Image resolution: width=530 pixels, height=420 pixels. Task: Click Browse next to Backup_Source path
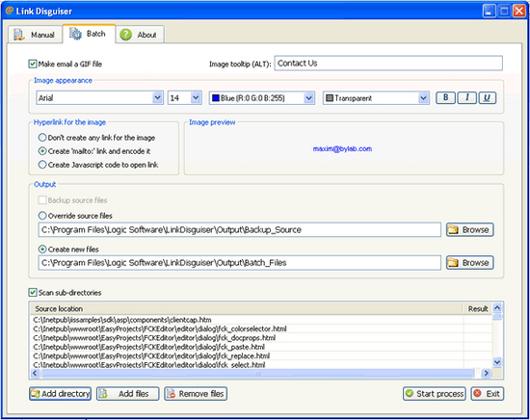tap(470, 230)
